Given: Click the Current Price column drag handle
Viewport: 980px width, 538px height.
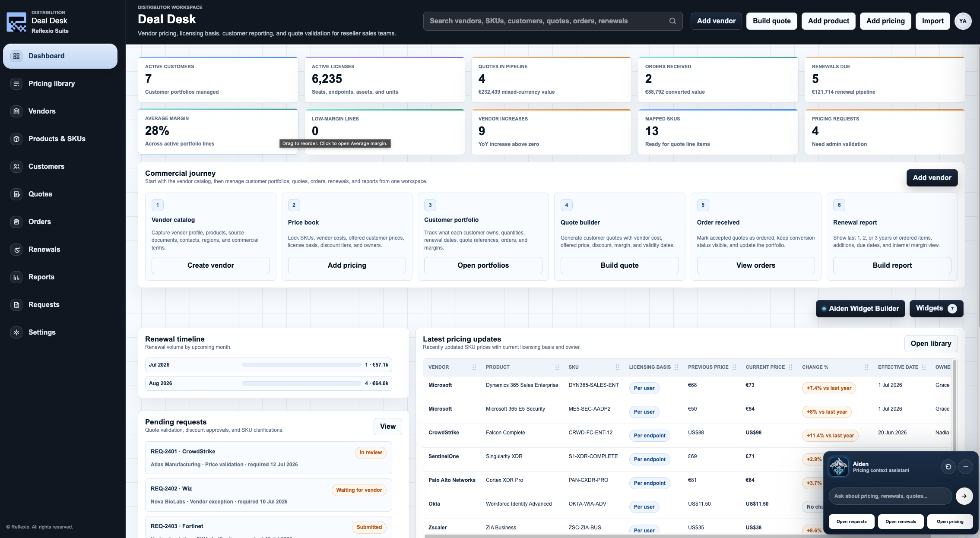Looking at the screenshot, I should point(790,367).
